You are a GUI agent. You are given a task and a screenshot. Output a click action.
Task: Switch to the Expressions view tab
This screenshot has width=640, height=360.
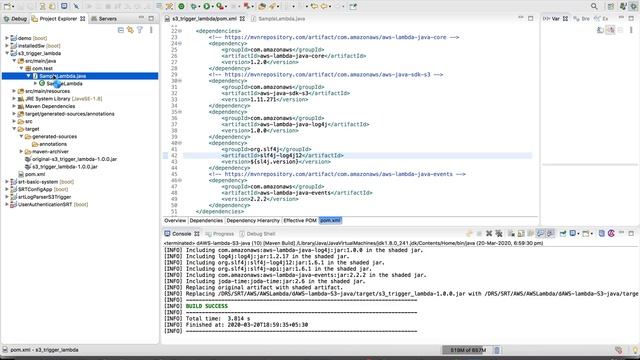602,19
